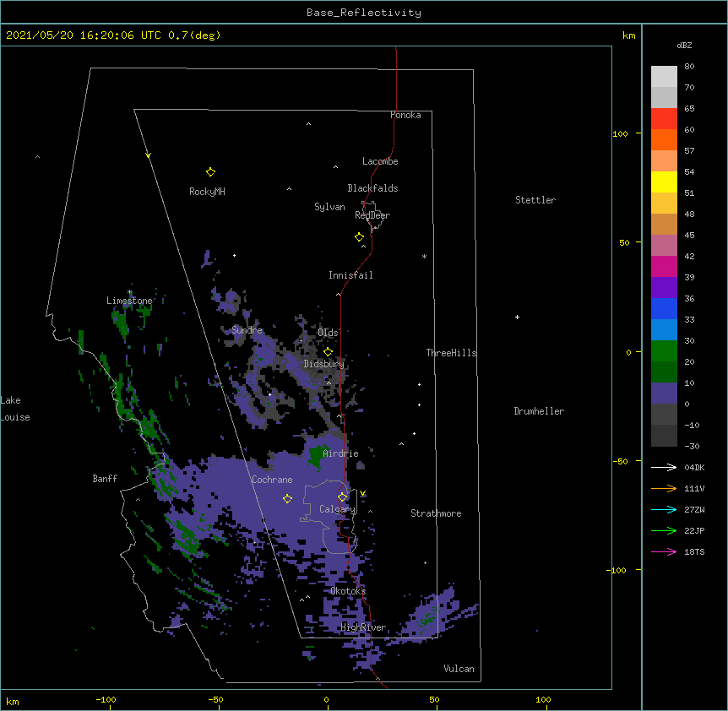Click the HighRiver label
The width and height of the screenshot is (728, 711).
[363, 627]
